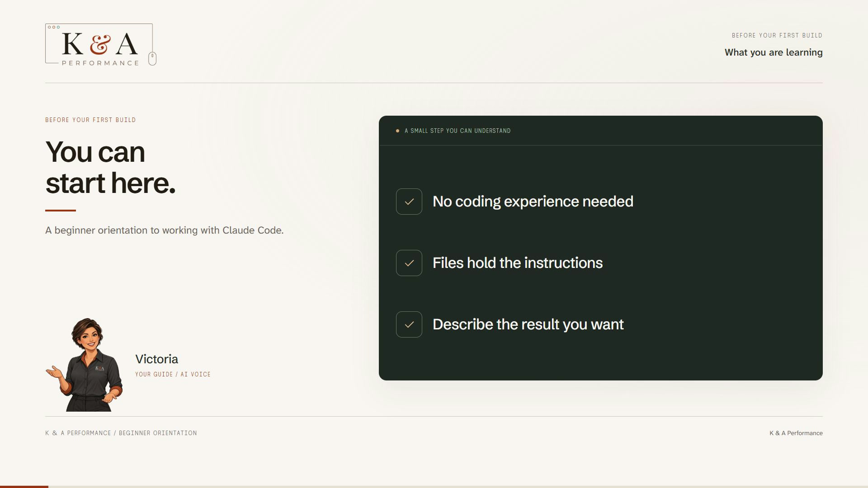Click the 'You can start here.' headline
Screen dimensions: 868x488
110,167
